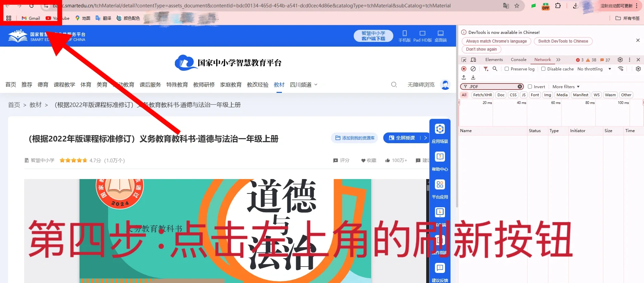Open the 平台应用 sidebar icon

click(440, 189)
